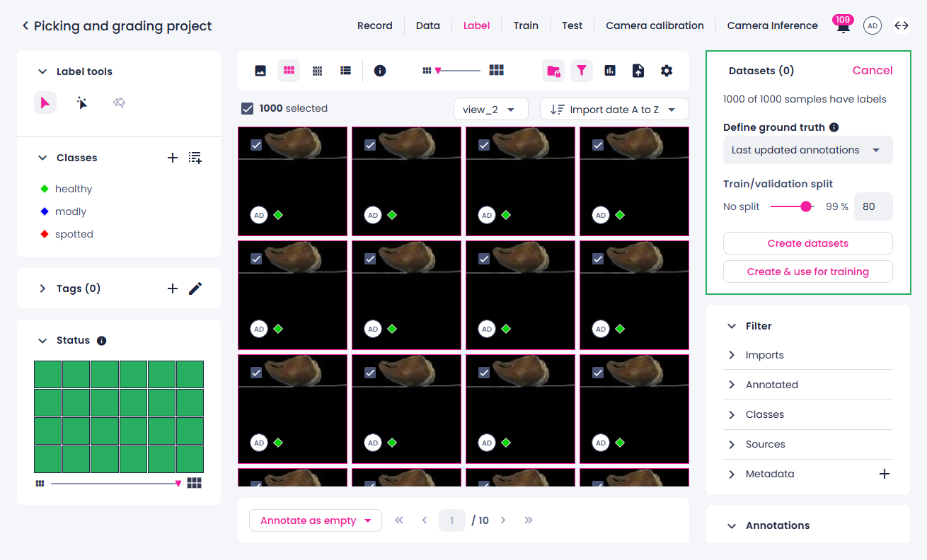Click Create & use for training
The image size is (927, 560).
808,272
